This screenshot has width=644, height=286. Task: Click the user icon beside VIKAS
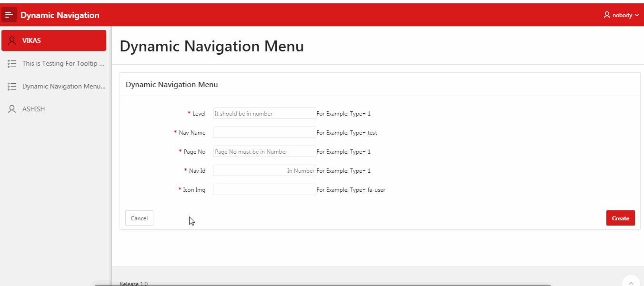coord(12,40)
